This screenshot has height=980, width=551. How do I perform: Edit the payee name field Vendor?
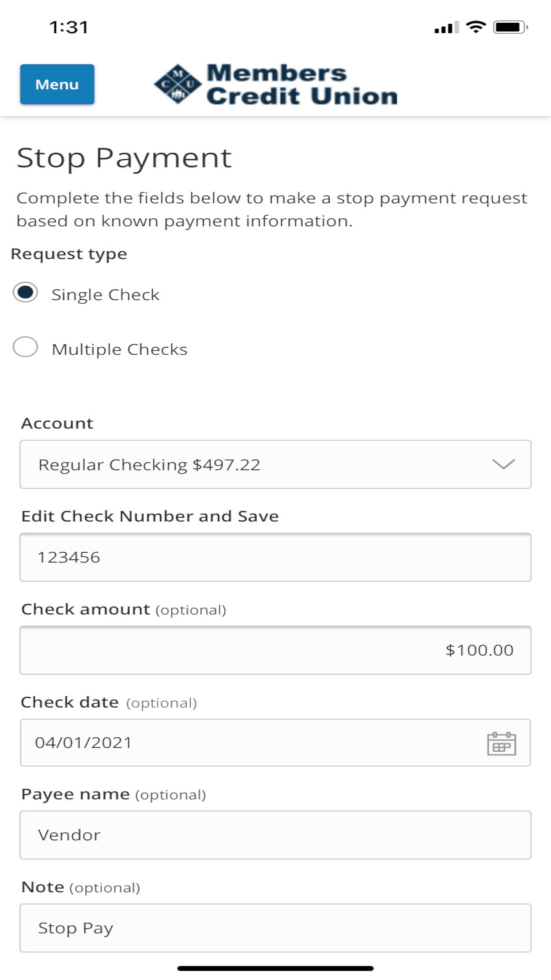click(275, 835)
